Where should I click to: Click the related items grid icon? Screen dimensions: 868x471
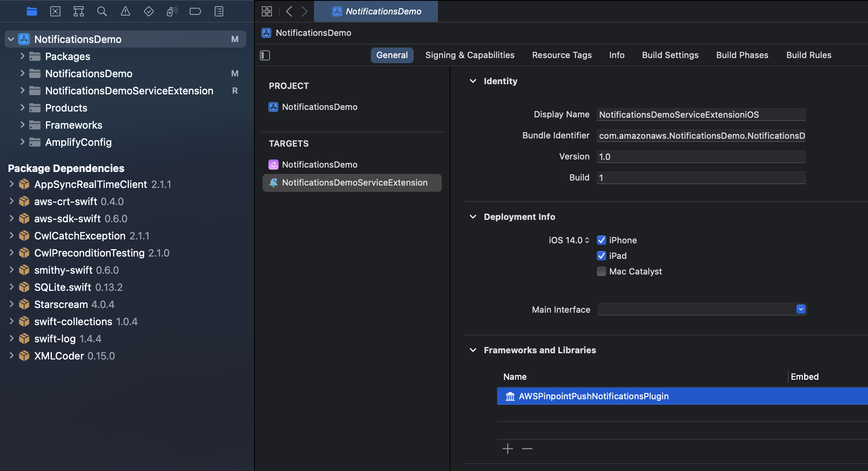pyautogui.click(x=267, y=11)
